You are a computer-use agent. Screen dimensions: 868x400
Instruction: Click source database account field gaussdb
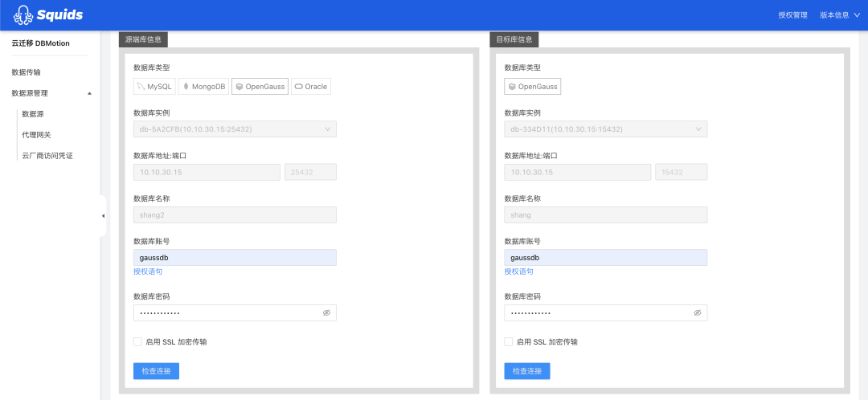coord(235,258)
